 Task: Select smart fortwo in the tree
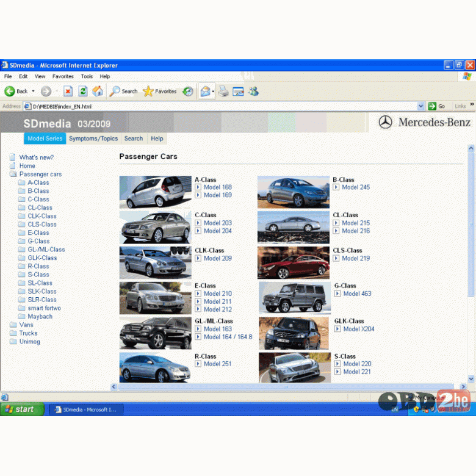pos(44,308)
